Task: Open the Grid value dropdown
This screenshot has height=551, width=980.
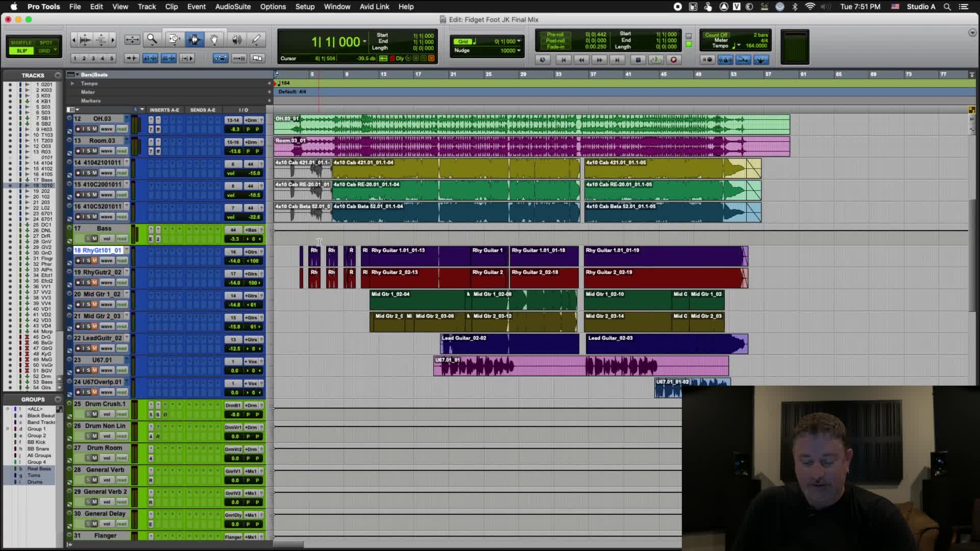Action: (x=519, y=41)
